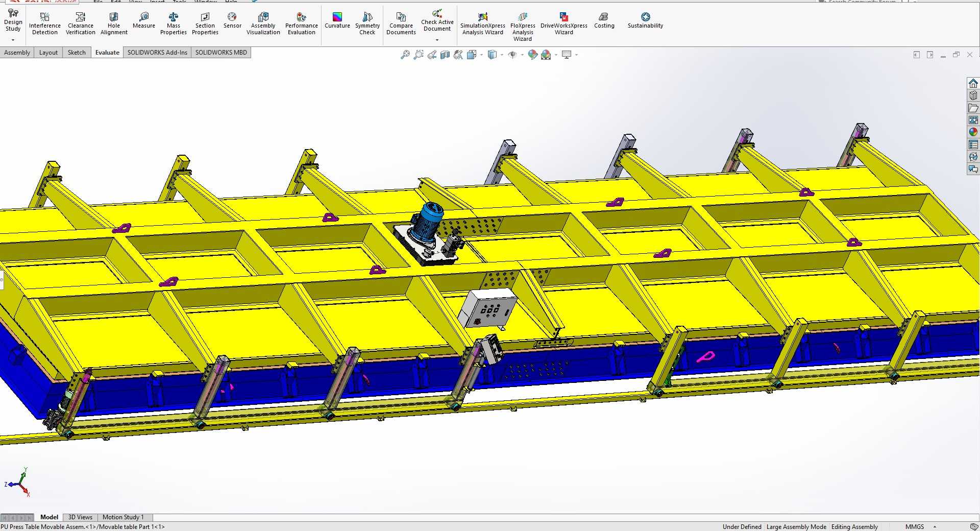This screenshot has height=531, width=980.
Task: Open SOLIDWORKS Resources home pane
Action: tap(973, 83)
